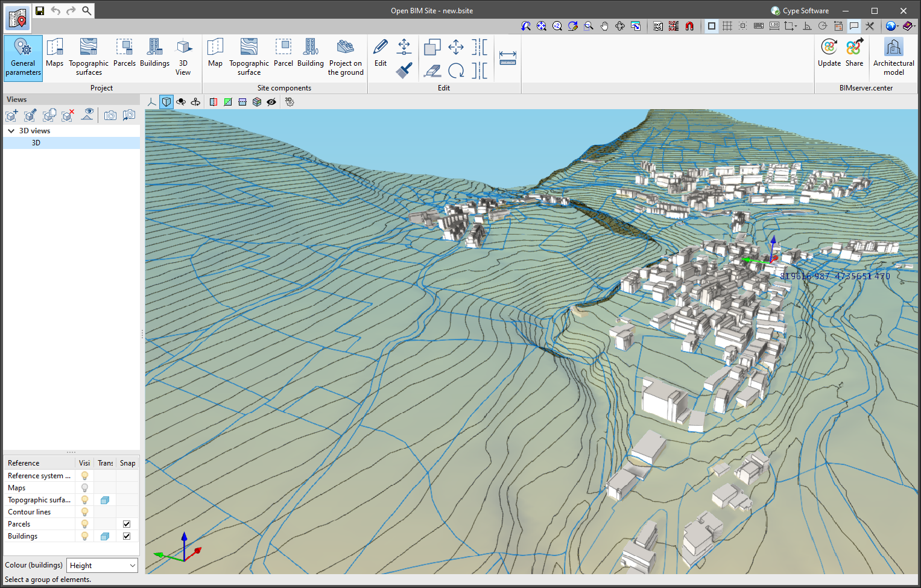Take a snapshot with the camera icon
Screen dimensions: 921x588
click(x=110, y=115)
